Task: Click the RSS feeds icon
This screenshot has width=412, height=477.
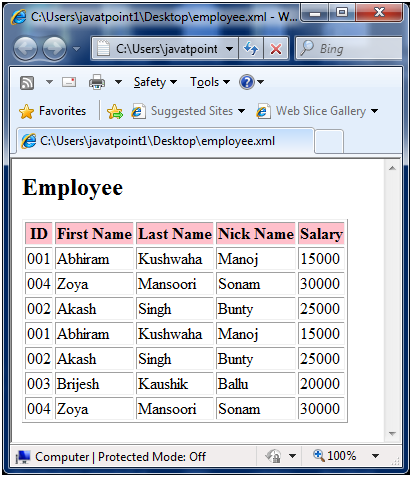Action: 27,82
